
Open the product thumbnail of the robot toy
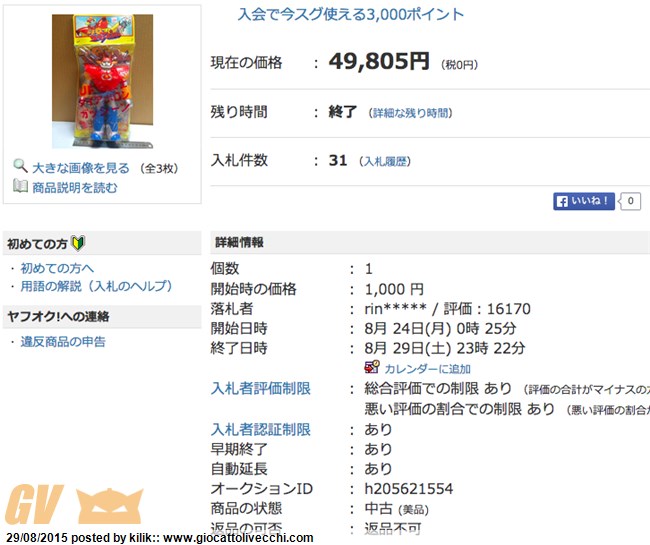click(102, 81)
